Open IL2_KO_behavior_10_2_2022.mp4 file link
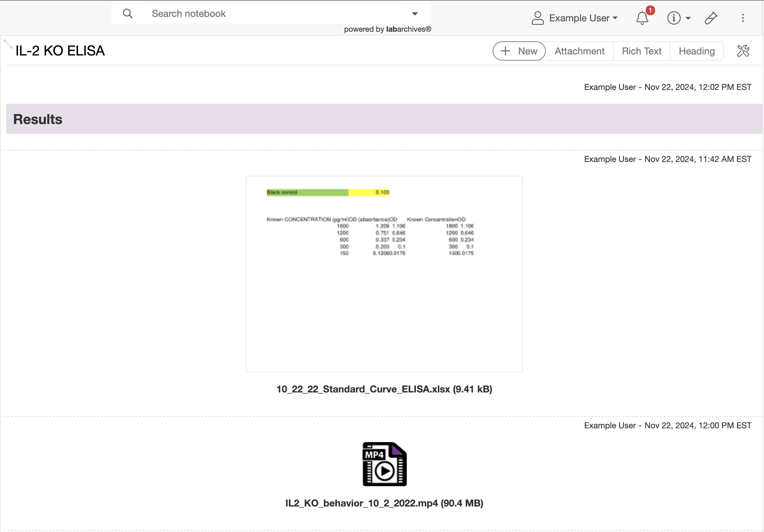Image resolution: width=764 pixels, height=532 pixels. [x=384, y=503]
